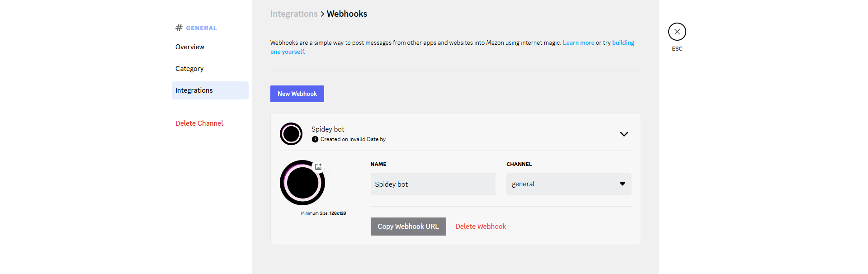Open the Overview settings section
The image size is (868, 274).
tap(190, 47)
